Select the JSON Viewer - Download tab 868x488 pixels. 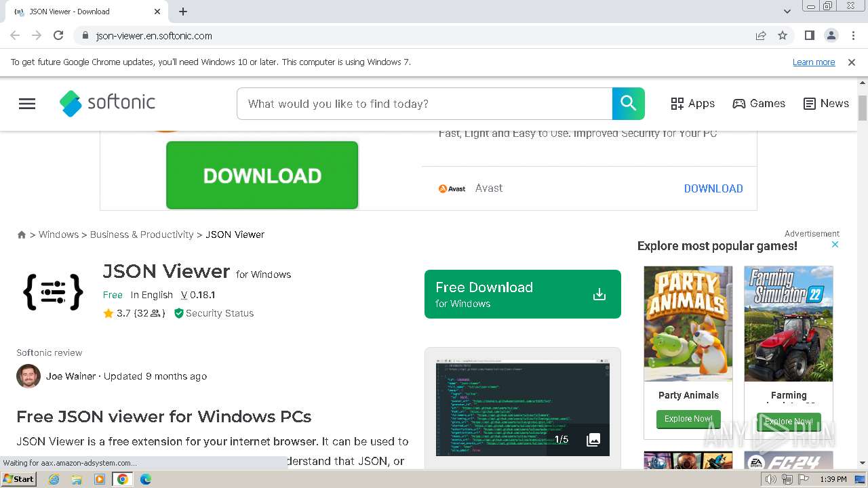(87, 12)
